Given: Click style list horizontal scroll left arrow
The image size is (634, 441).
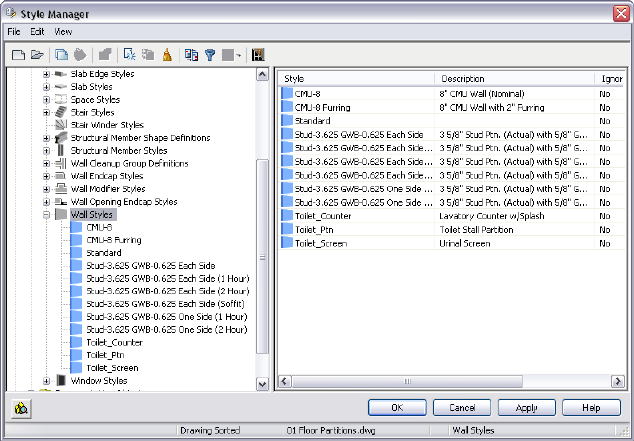Looking at the screenshot, I should (x=285, y=381).
